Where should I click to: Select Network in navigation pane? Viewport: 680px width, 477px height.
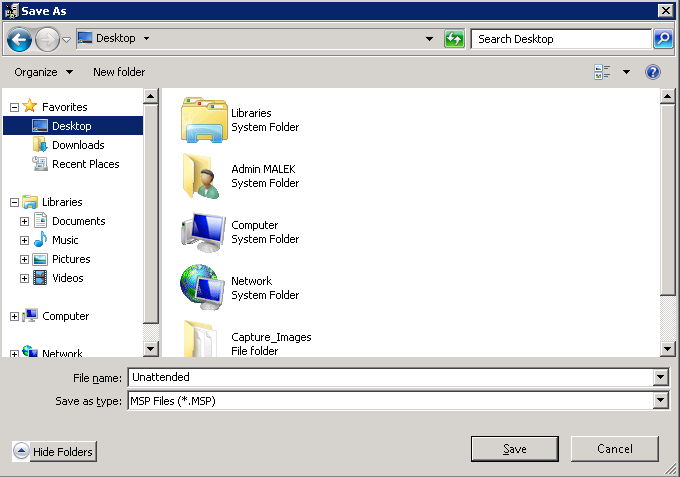point(62,353)
